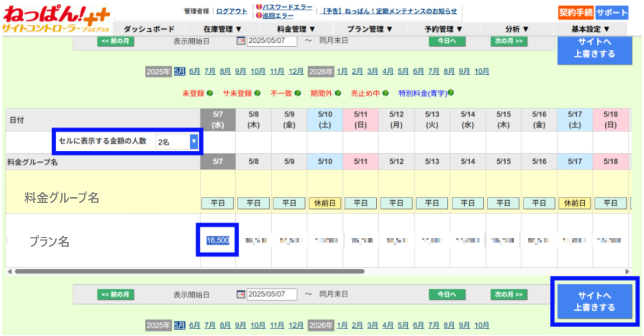The width and height of the screenshot is (644, 336).
Task: Expand the 基本設定 menu
Action: [x=591, y=29]
